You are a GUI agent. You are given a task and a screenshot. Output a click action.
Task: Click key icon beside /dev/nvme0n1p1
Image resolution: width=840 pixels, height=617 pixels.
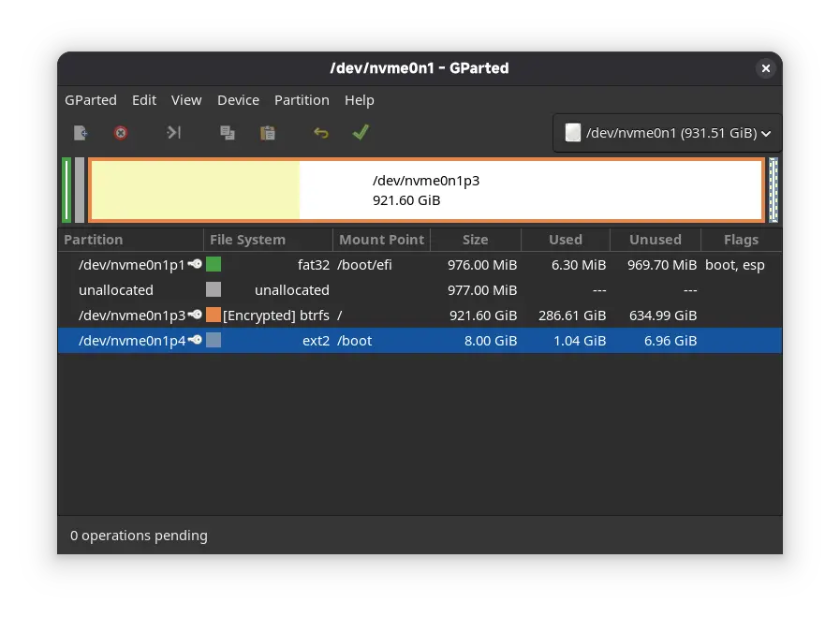[195, 264]
